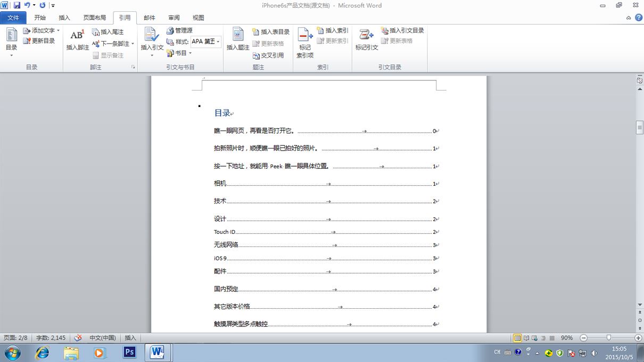
Task: Select web layout view in status bar
Action: [x=535, y=338]
